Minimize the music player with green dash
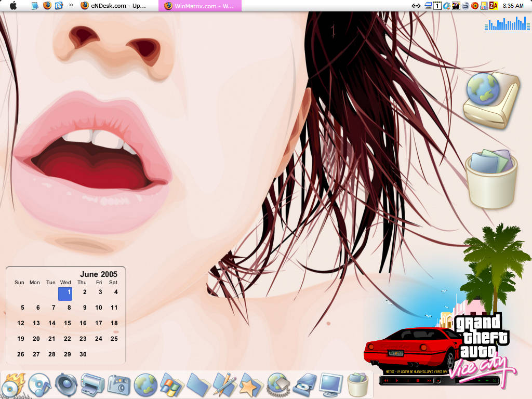Viewport: 532px width, 399px height. [x=487, y=381]
